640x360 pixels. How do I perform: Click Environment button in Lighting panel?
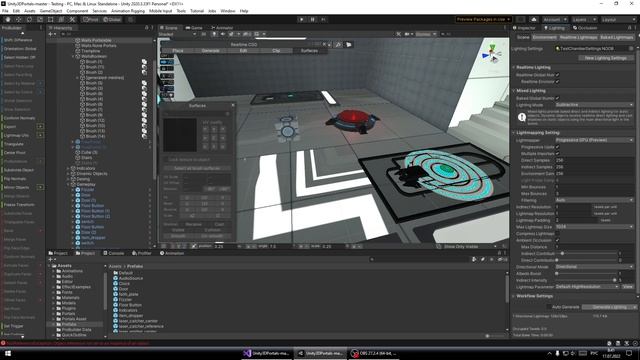(544, 37)
